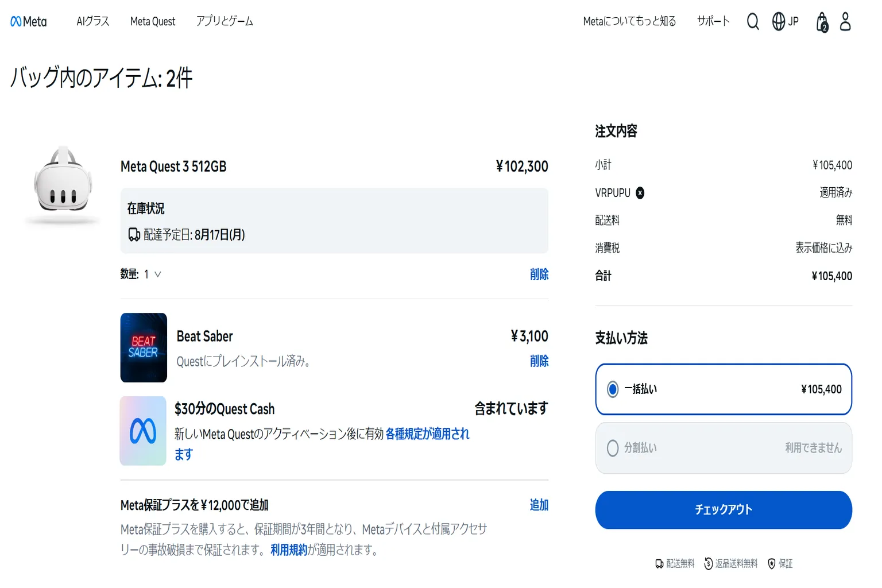This screenshot has height=588, width=882.
Task: Open the JP globe region selector
Action: tap(785, 22)
